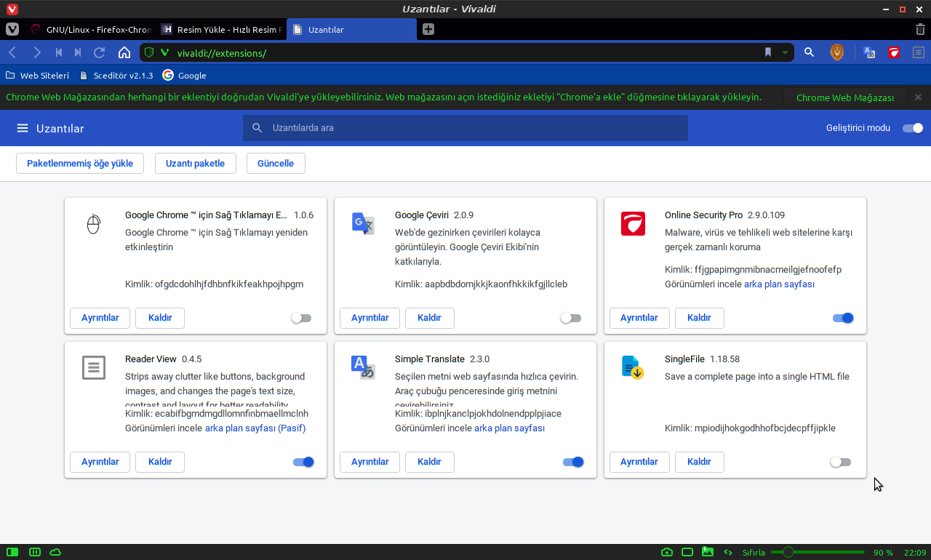Click Kaldır for Google Chrome Sağ Tıklamayı
The image size is (931, 560).
pos(160,318)
